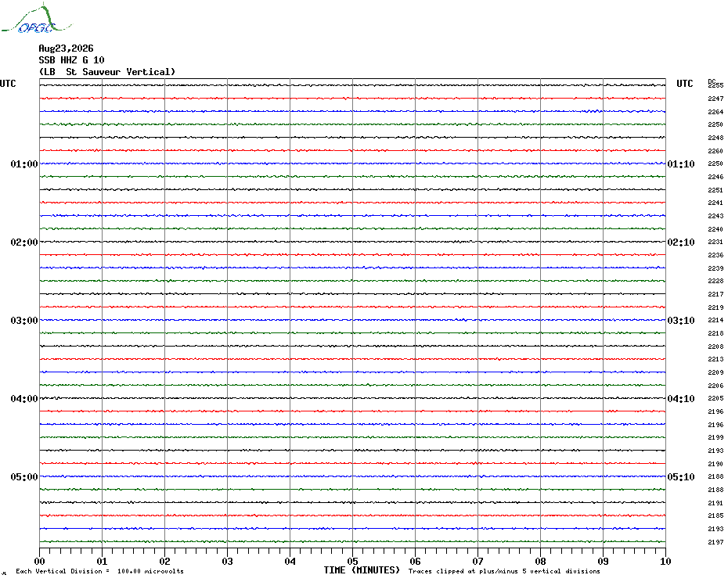Click the Each Vertical Division scale note

(100, 571)
